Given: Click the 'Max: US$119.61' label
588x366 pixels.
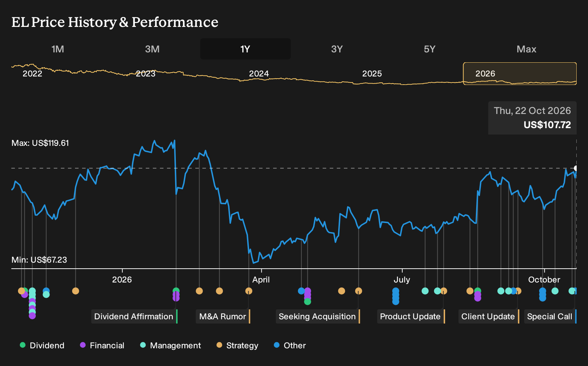Looking at the screenshot, I should [40, 143].
